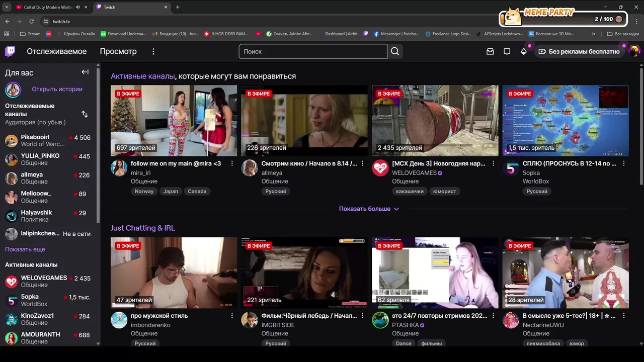Open the browser tab search dropdown arrow

coord(6,7)
